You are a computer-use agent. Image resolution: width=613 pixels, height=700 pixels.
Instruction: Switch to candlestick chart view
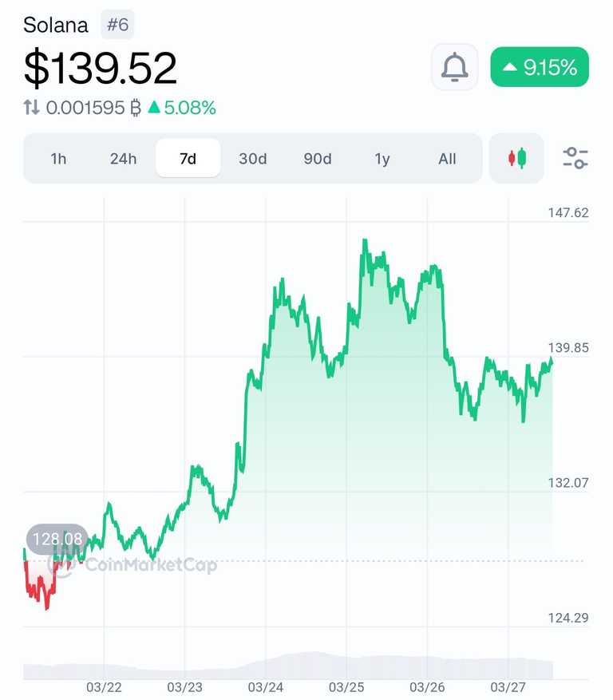pos(516,158)
